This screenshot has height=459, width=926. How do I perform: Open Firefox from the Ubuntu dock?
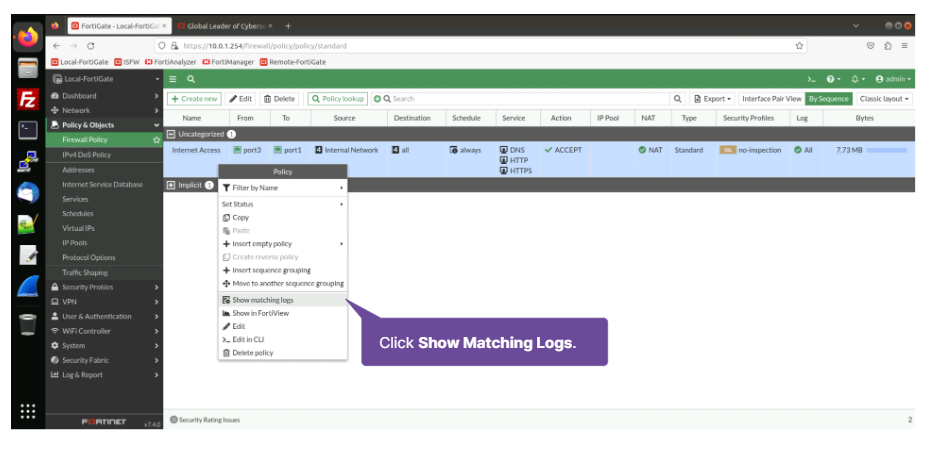point(28,38)
